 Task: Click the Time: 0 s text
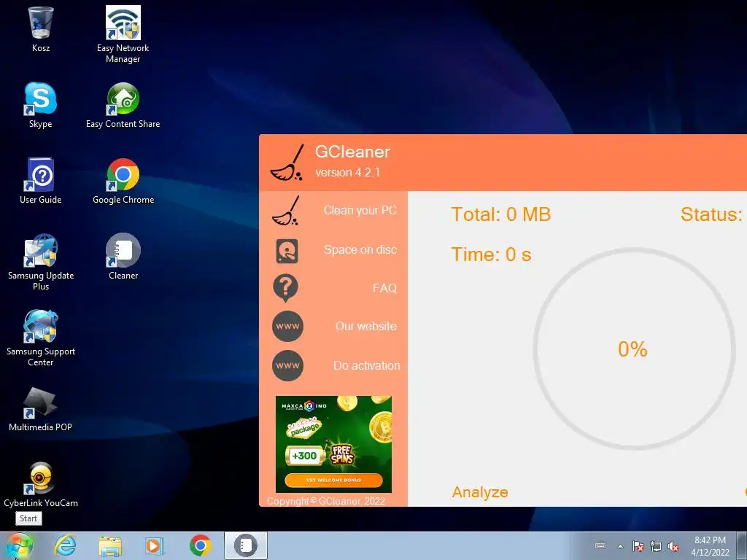[x=491, y=254]
